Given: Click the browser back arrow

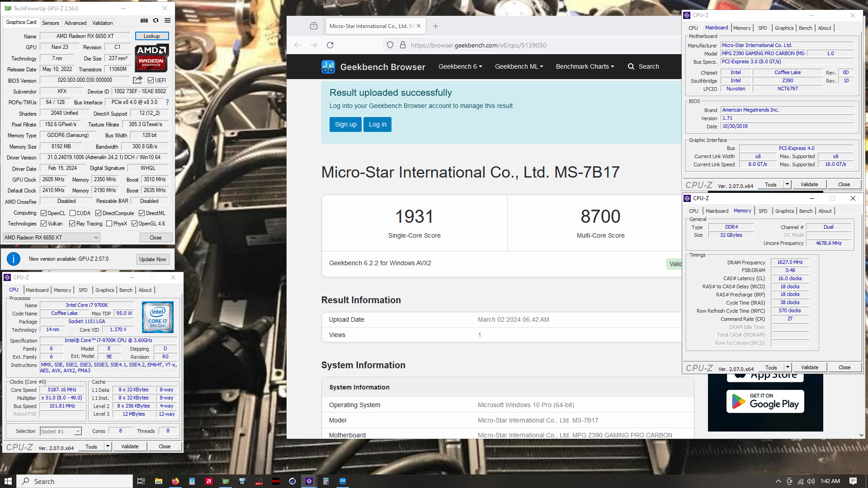Looking at the screenshot, I should pyautogui.click(x=297, y=45).
